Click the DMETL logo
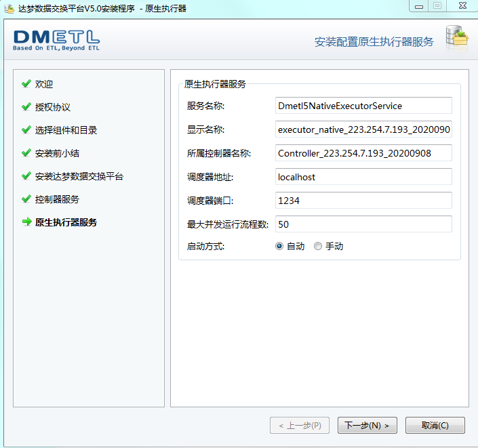The width and height of the screenshot is (478, 448). [56, 40]
